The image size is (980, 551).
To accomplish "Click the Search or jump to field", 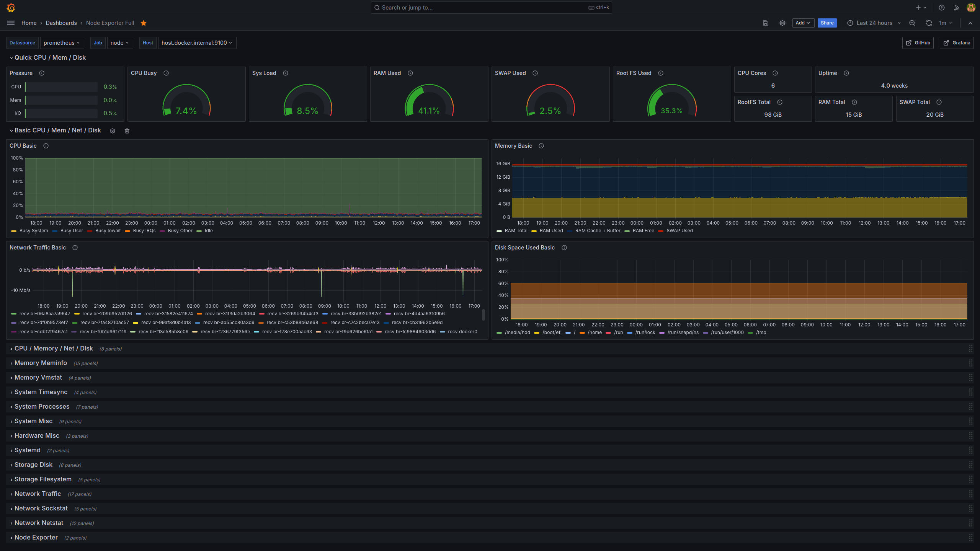I will pyautogui.click(x=491, y=8).
